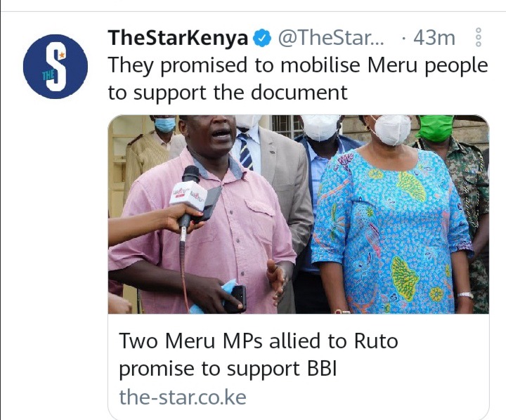This screenshot has height=420, width=506.
Task: Open the article headline about Meru MPs
Action: pos(259,355)
